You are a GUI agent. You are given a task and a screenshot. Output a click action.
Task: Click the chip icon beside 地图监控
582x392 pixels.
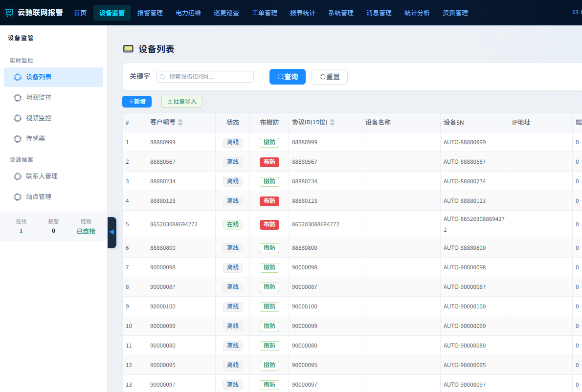tap(18, 98)
